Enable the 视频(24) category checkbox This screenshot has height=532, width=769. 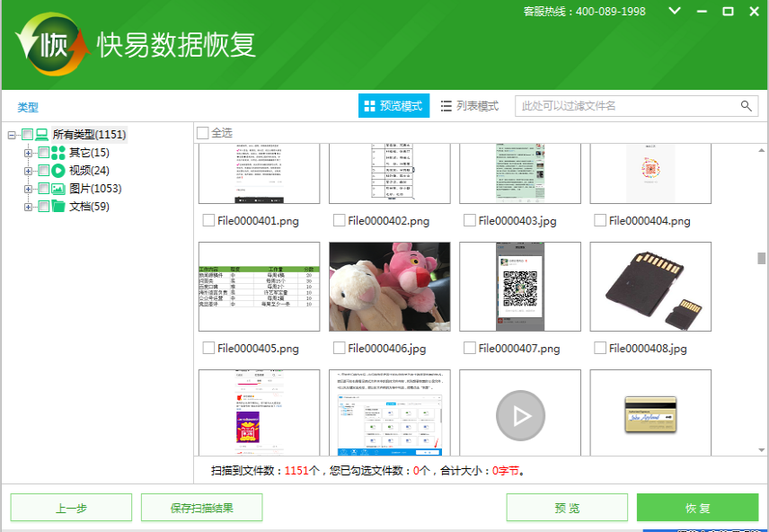click(43, 171)
